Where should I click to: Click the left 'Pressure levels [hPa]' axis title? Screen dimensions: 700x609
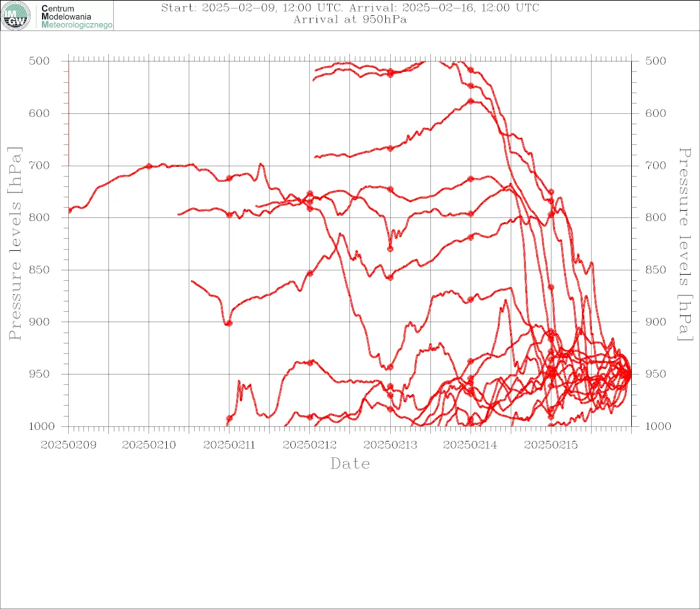point(15,244)
